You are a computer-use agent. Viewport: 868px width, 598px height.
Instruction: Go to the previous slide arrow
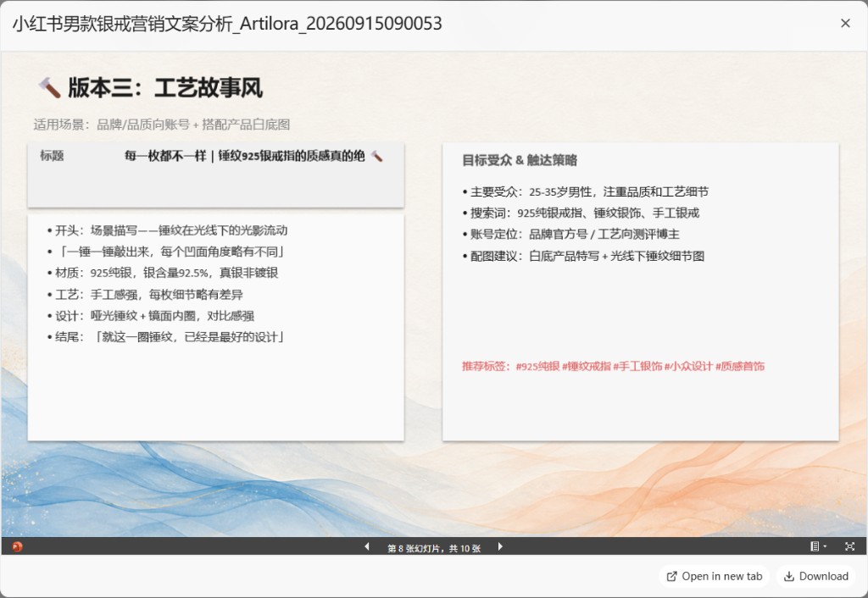pos(367,546)
